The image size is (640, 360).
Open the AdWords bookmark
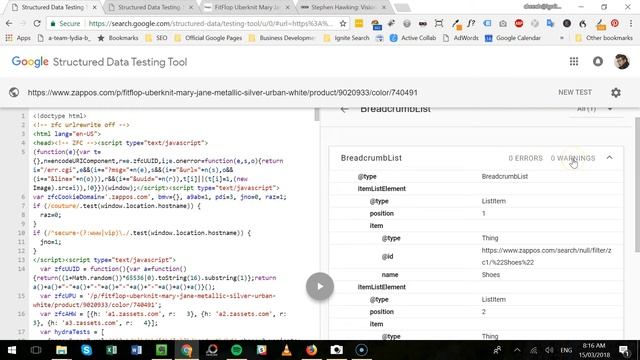pos(461,38)
